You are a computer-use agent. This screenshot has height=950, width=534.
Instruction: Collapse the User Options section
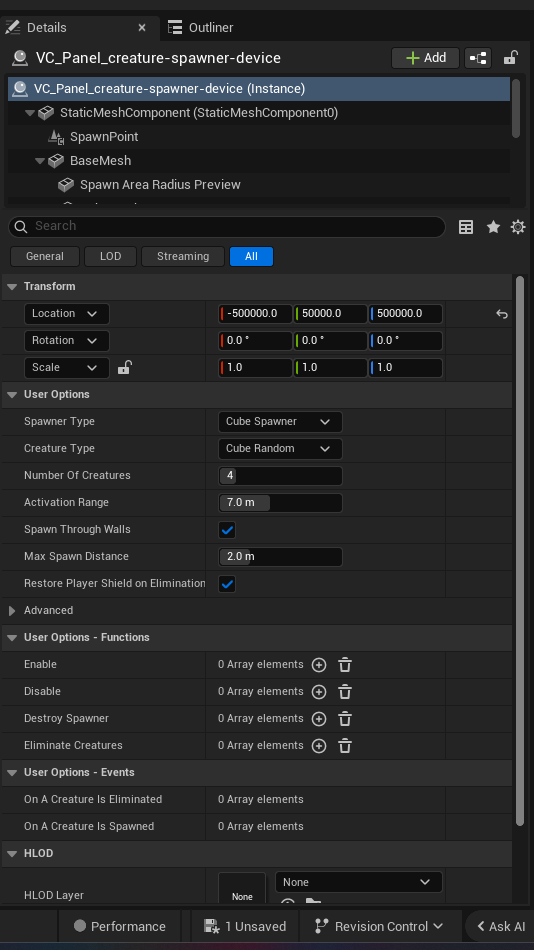coord(12,394)
